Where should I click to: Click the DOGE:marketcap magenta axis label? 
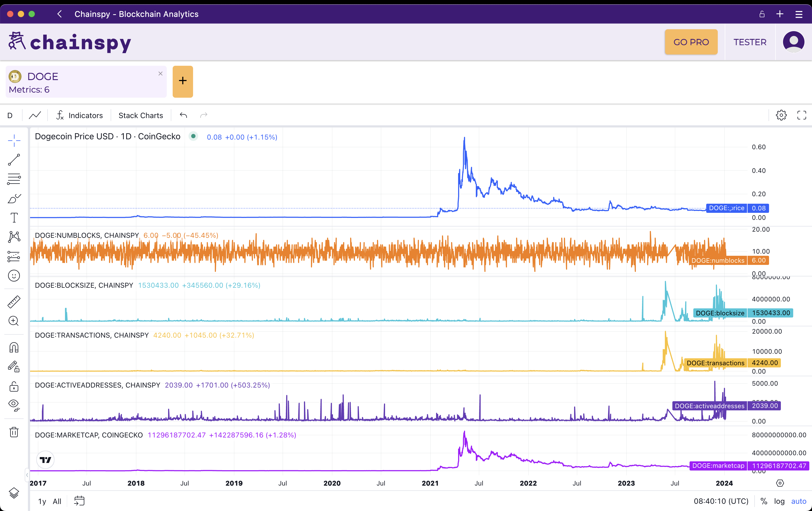[749, 465]
